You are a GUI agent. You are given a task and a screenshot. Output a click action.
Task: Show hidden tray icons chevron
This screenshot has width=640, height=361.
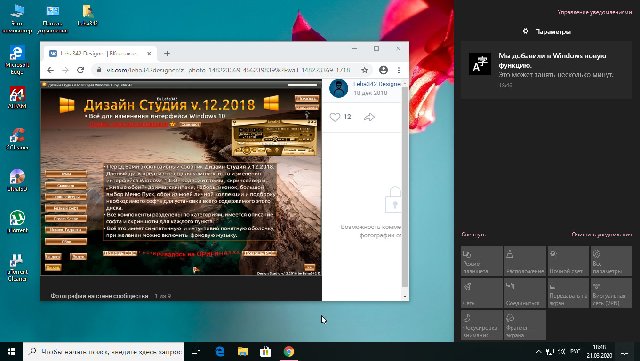538,352
